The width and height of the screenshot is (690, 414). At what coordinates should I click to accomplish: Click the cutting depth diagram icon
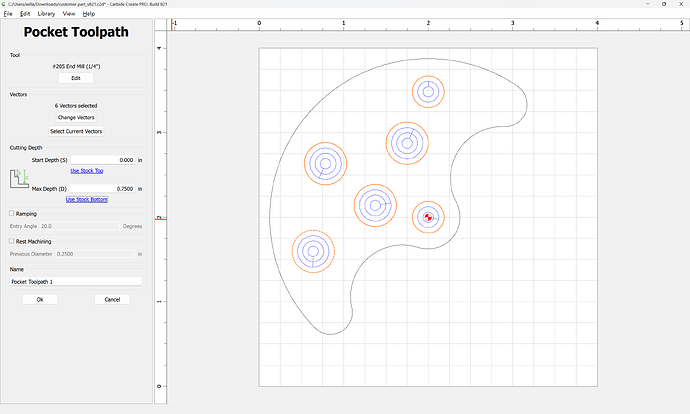[x=18, y=180]
